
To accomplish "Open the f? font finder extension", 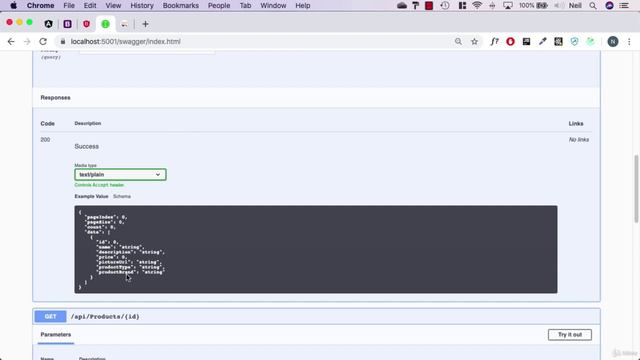I will (494, 42).
